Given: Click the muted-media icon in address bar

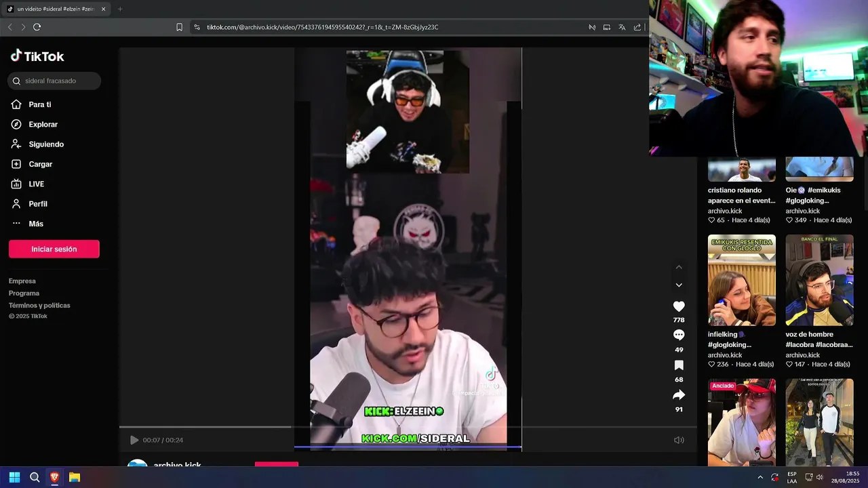Looking at the screenshot, I should point(592,27).
